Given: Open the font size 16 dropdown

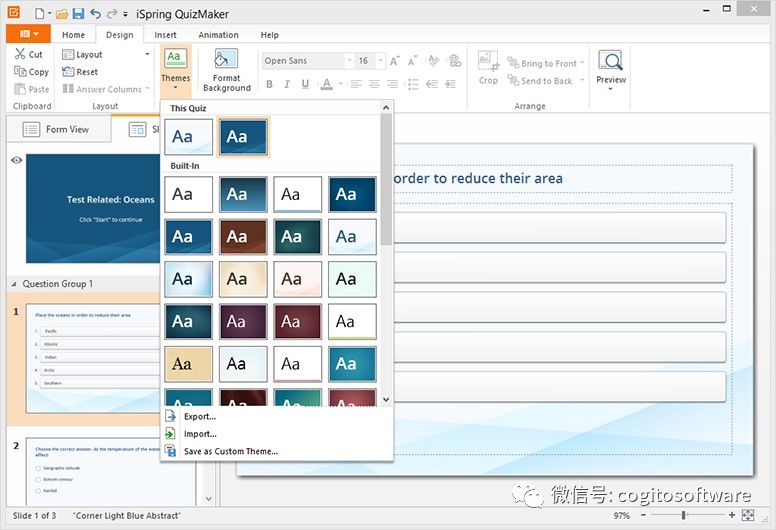Looking at the screenshot, I should (x=381, y=60).
